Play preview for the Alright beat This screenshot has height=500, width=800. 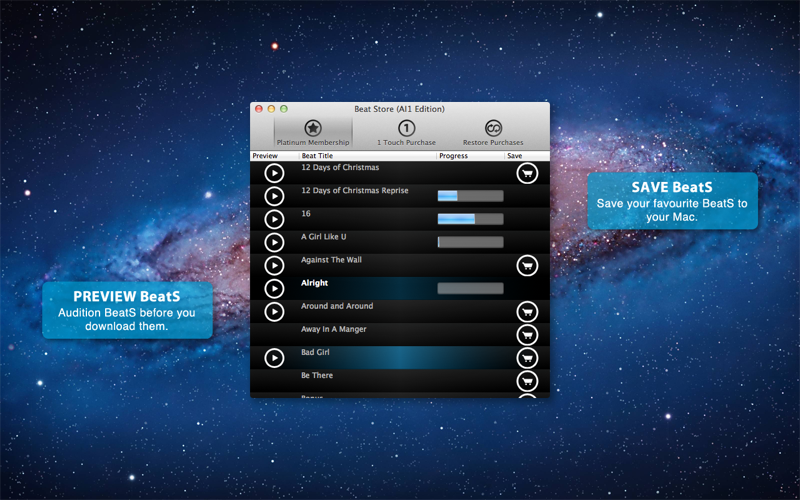(274, 289)
